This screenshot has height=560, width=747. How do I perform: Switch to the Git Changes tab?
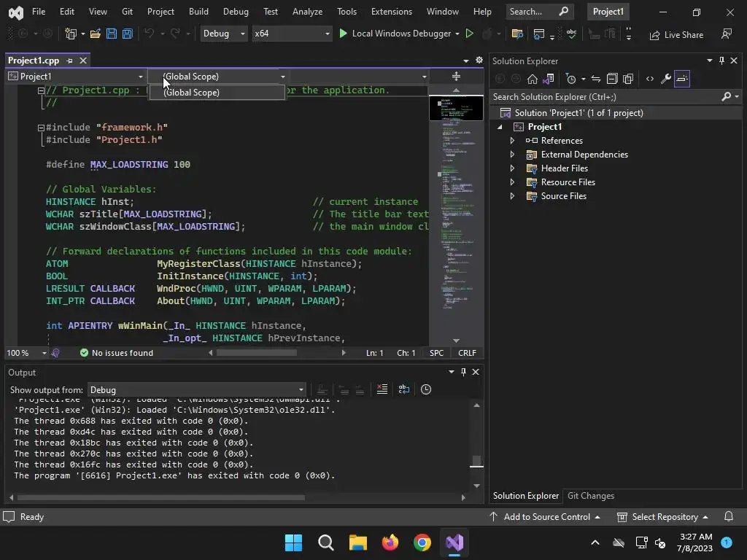coord(591,496)
